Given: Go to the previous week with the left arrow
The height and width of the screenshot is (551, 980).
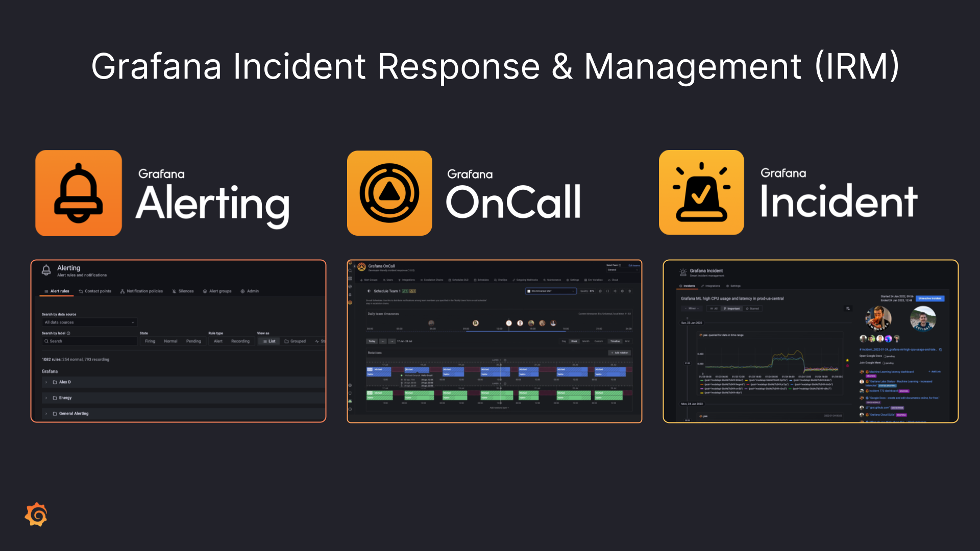Looking at the screenshot, I should pos(383,341).
